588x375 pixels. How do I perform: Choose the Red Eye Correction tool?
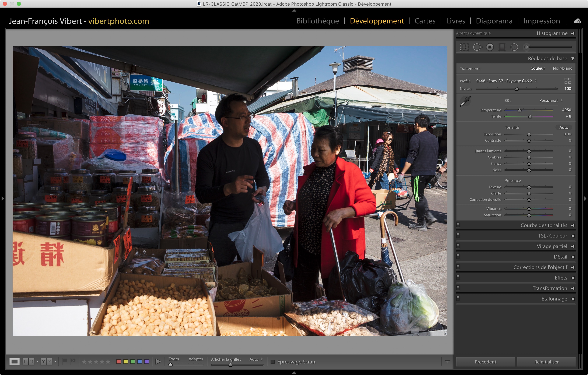(490, 47)
